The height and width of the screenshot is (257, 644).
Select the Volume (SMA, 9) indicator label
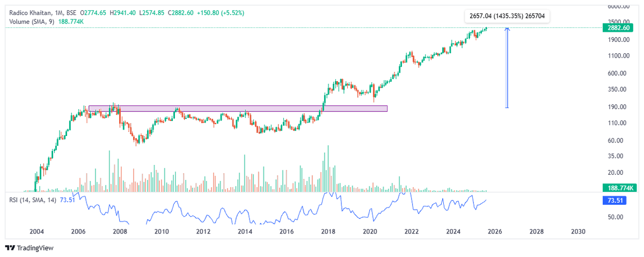point(32,22)
